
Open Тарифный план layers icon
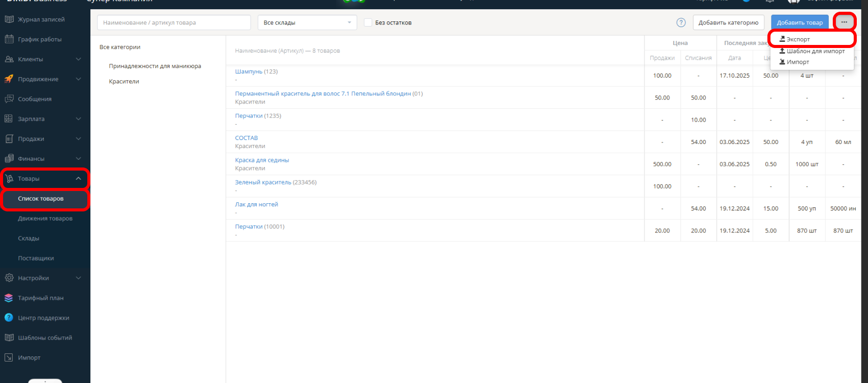tap(9, 298)
